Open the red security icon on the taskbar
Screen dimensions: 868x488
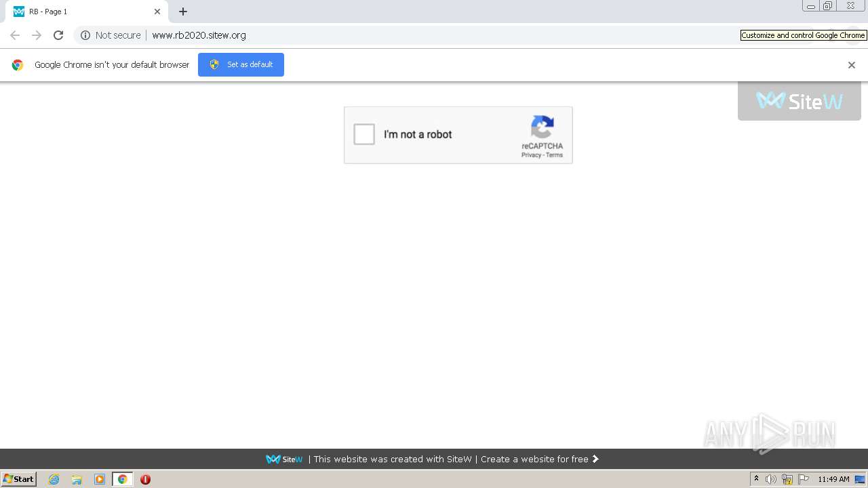click(x=145, y=479)
